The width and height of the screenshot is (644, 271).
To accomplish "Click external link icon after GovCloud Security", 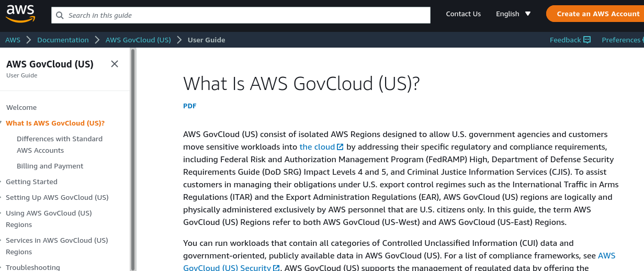I will [276, 268].
